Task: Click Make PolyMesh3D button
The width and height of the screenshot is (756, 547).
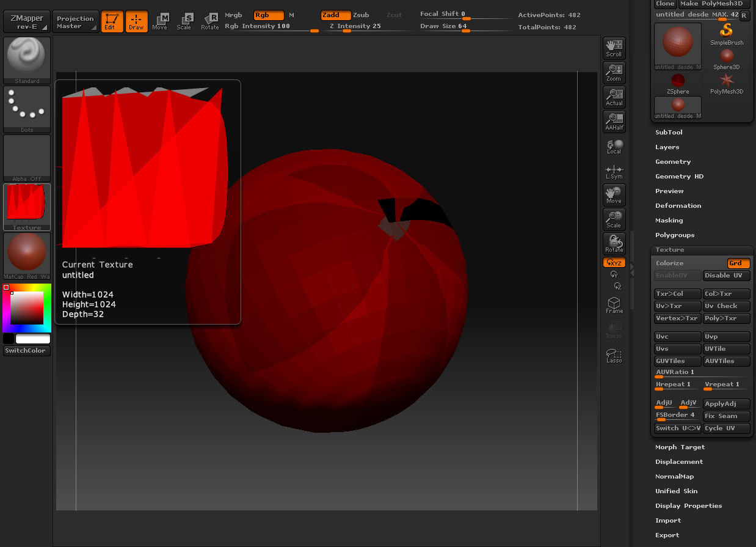Action: pos(714,4)
